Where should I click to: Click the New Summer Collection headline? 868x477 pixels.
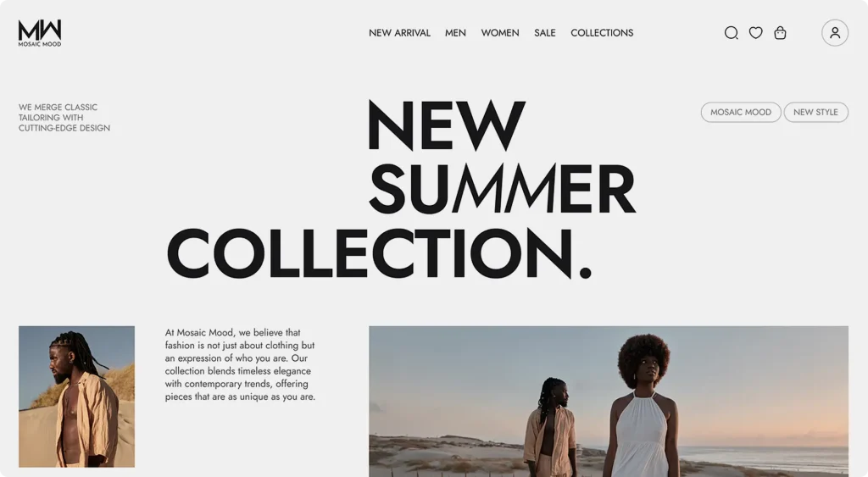pyautogui.click(x=401, y=189)
